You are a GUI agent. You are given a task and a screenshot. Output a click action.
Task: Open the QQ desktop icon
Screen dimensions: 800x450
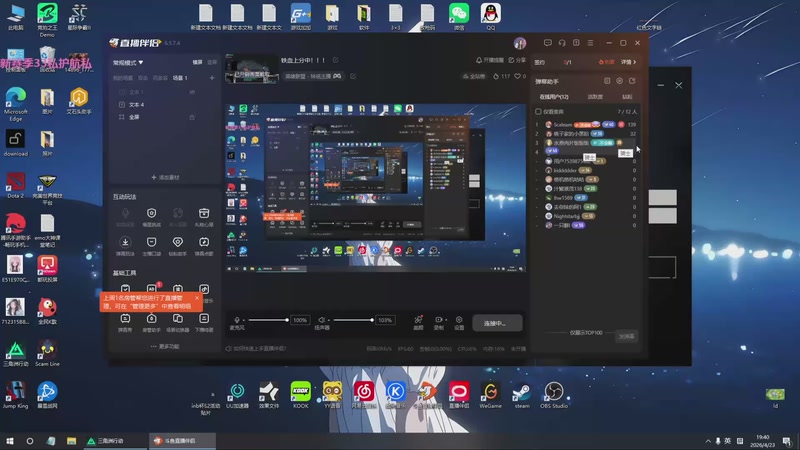(x=490, y=16)
